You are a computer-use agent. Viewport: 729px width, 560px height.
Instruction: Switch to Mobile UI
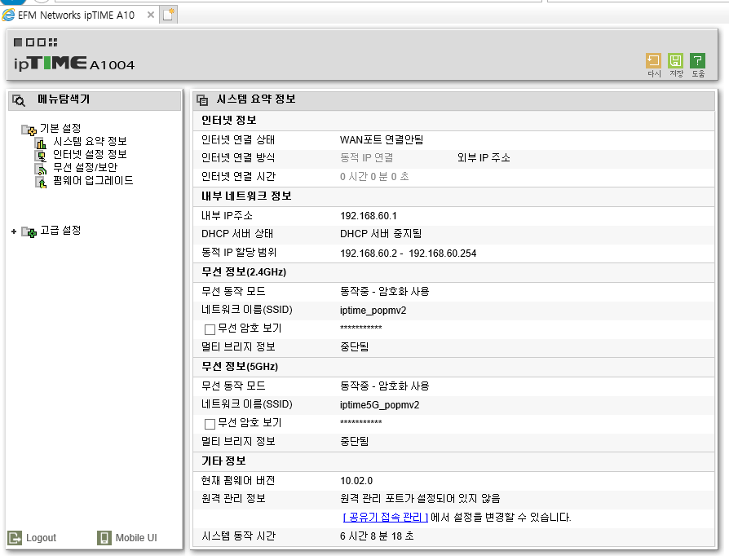(x=136, y=538)
